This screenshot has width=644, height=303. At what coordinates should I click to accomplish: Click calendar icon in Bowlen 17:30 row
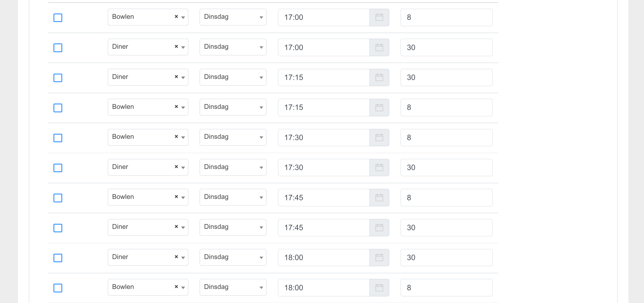point(379,137)
